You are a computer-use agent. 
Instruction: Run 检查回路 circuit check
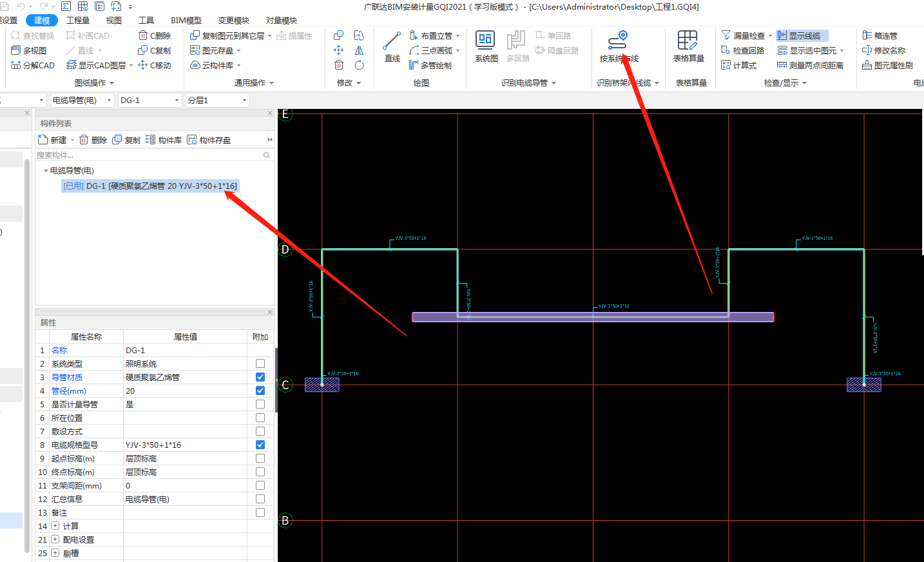742,50
